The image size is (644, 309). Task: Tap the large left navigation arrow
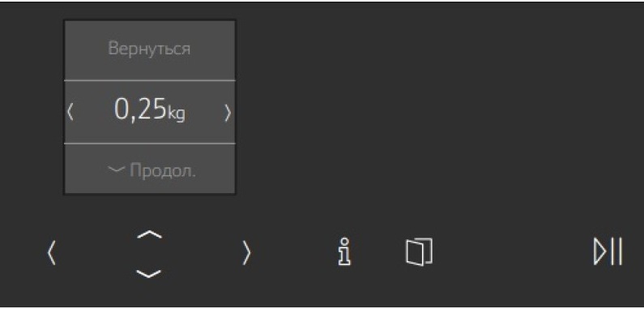coord(51,253)
